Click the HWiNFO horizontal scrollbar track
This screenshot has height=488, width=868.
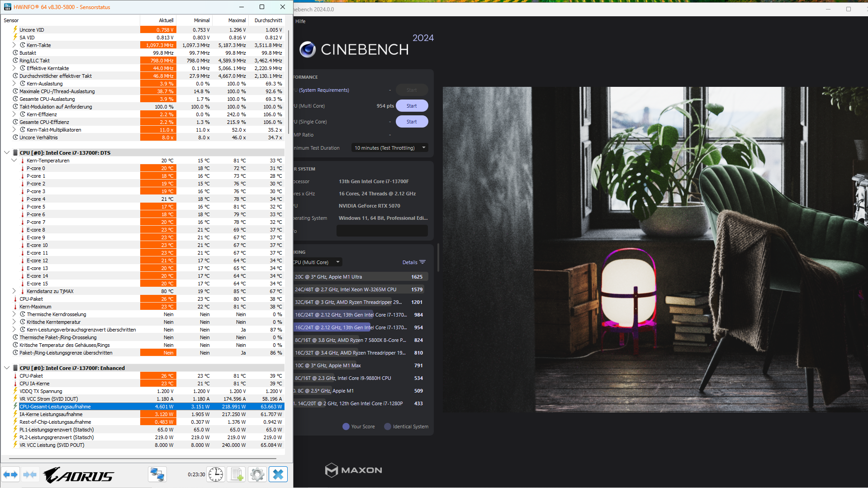click(143, 459)
